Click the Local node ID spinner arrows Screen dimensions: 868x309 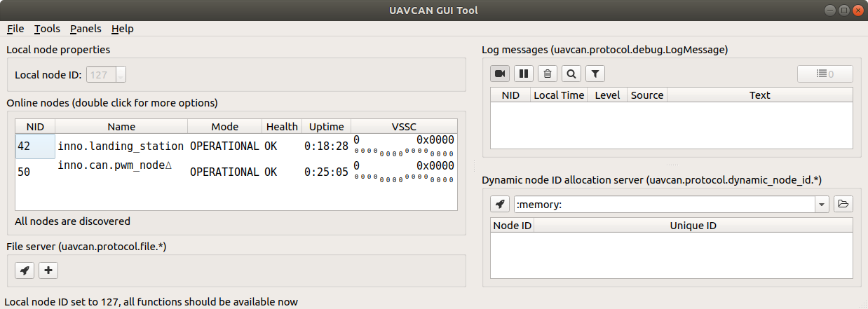point(121,74)
